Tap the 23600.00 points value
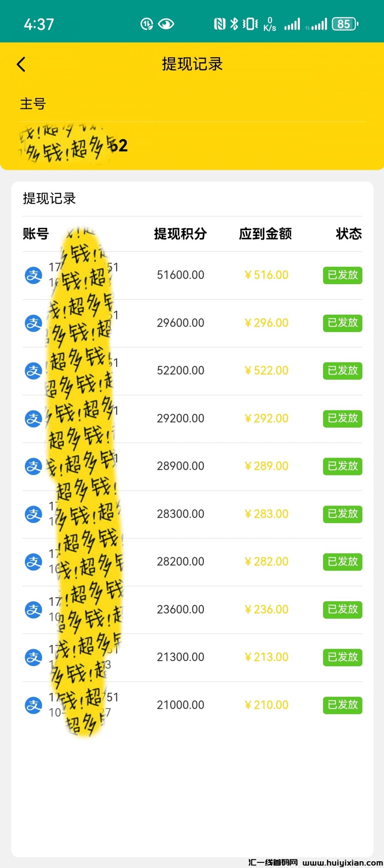The height and width of the screenshot is (868, 384). pos(180,610)
